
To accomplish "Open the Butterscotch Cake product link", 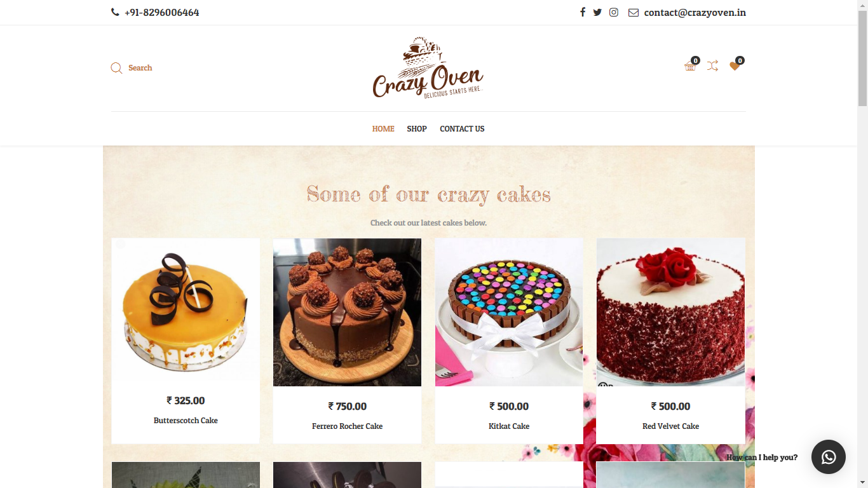I will point(186,421).
